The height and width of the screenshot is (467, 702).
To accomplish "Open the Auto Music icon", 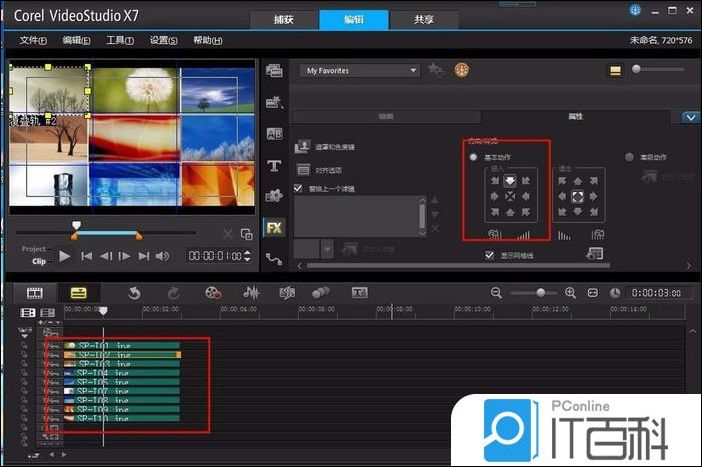I will click(287, 293).
